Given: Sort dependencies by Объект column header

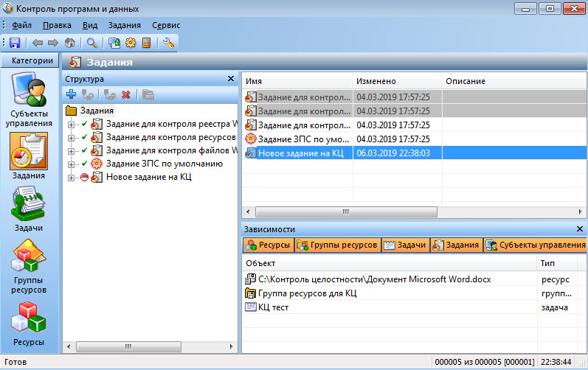Looking at the screenshot, I should point(390,263).
